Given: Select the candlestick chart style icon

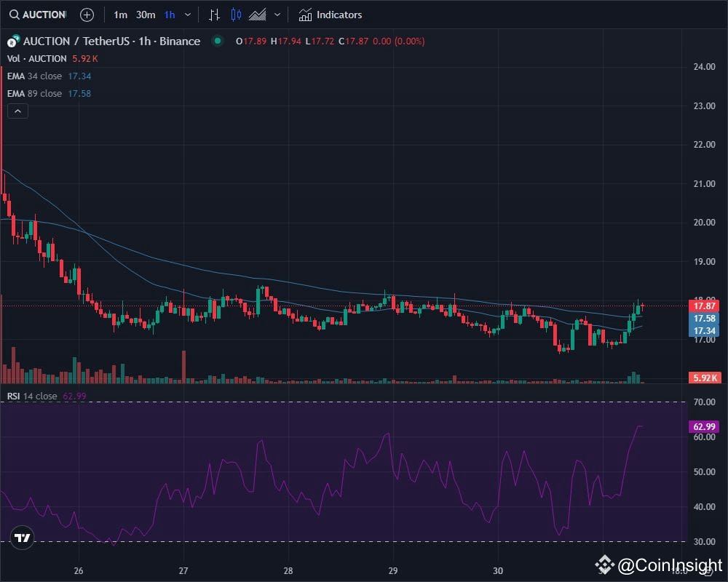Looking at the screenshot, I should click(236, 15).
